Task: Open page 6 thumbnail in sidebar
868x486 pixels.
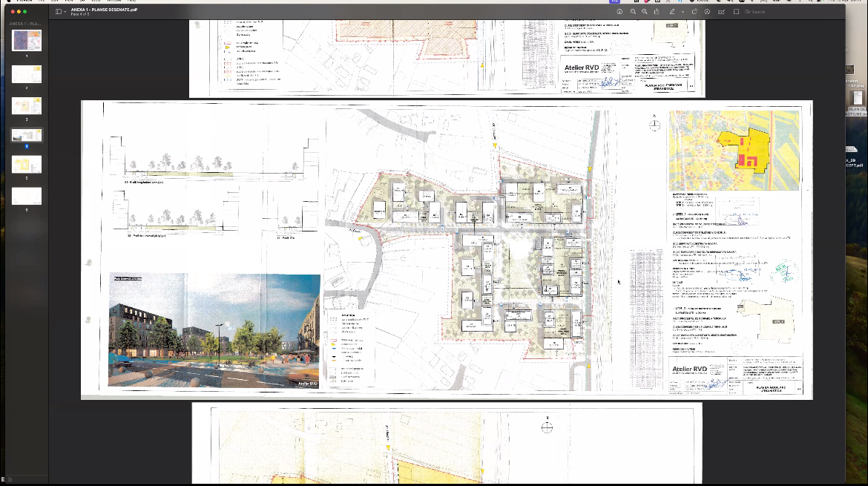Action: [x=27, y=196]
